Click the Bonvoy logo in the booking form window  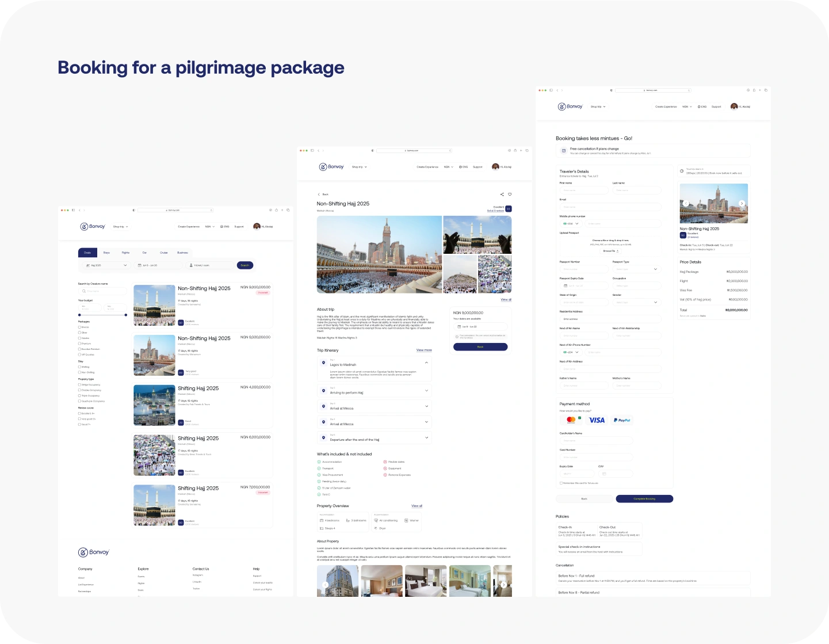tap(570, 106)
